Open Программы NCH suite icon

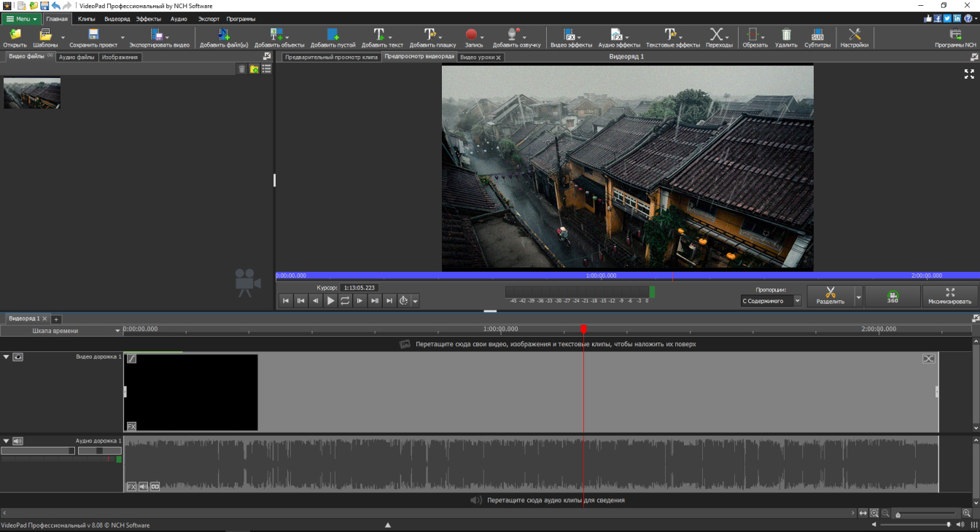click(955, 34)
